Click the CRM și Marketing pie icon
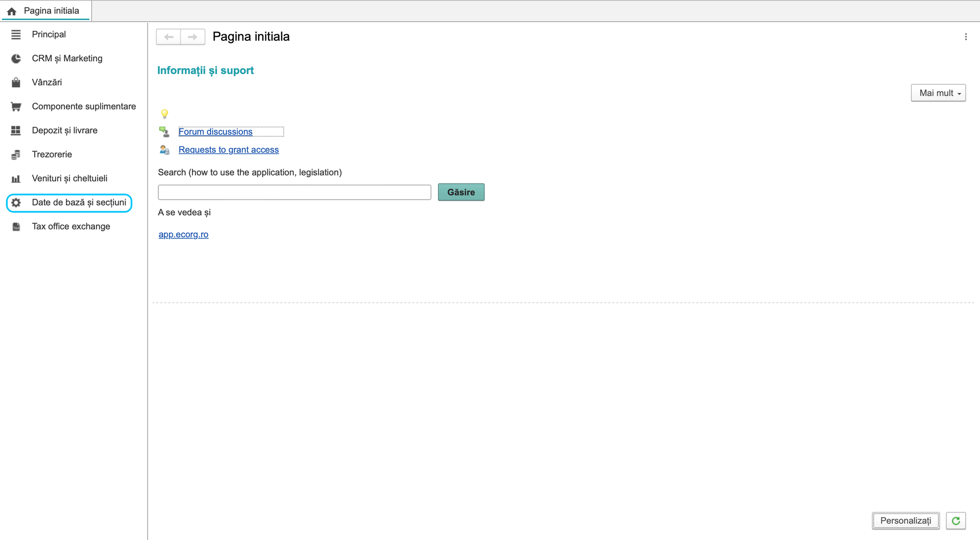This screenshot has height=540, width=980. pyautogui.click(x=16, y=58)
